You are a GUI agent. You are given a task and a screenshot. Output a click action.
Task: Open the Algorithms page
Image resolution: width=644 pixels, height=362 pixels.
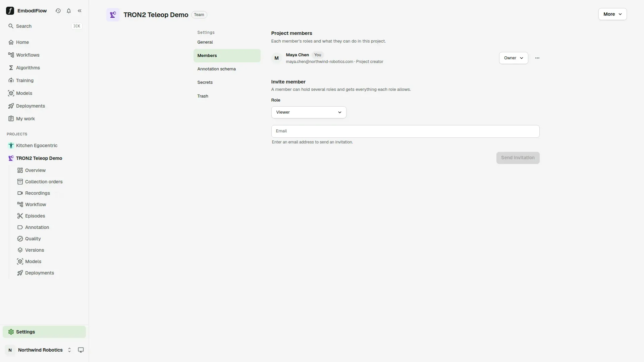click(x=44, y=68)
